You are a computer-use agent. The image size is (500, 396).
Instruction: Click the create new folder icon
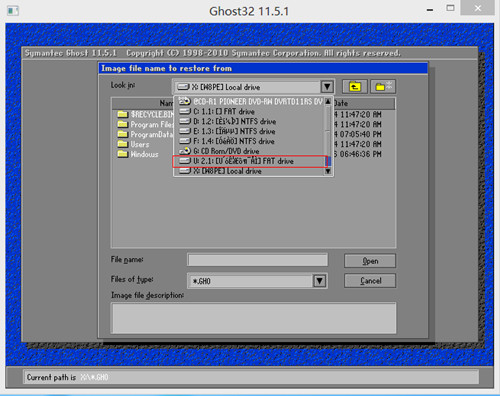[x=383, y=87]
